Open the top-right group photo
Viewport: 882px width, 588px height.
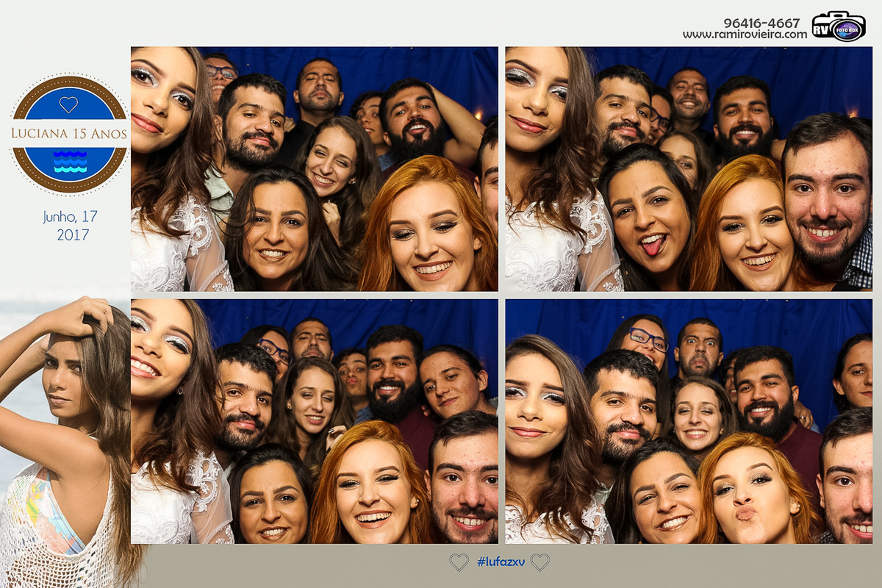[x=688, y=169]
